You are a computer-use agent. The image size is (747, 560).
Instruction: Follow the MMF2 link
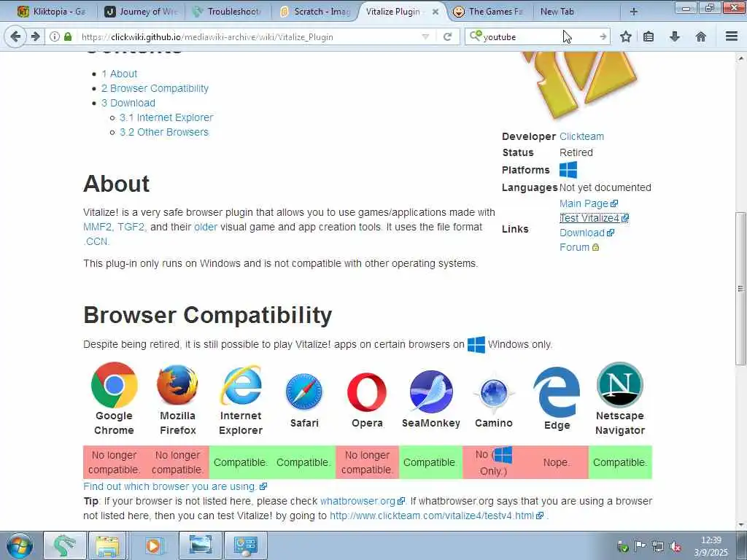(x=97, y=227)
